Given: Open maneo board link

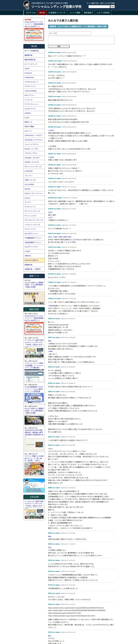Looking at the screenshot, I should [34, 198].
